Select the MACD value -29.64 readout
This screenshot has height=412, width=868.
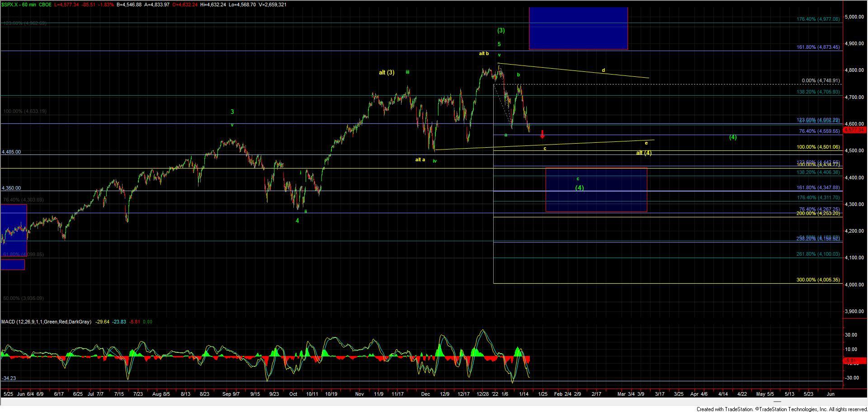[x=103, y=322]
